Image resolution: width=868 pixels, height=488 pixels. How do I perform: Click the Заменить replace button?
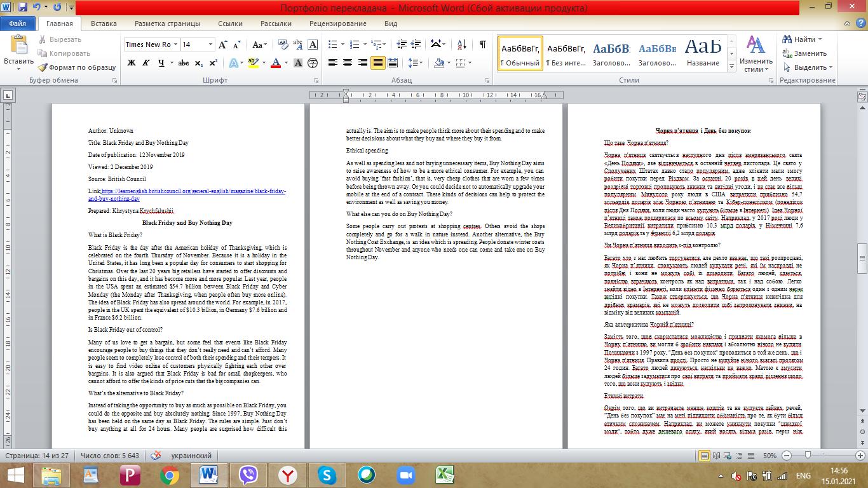(804, 53)
